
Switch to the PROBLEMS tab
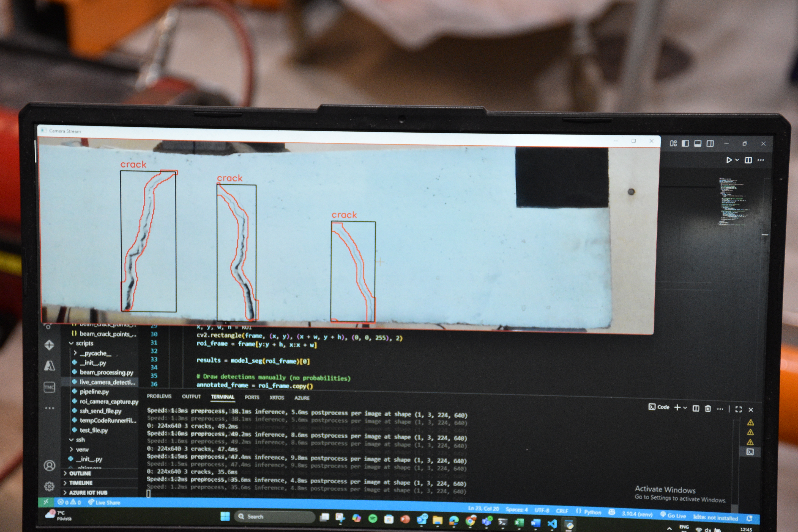click(x=159, y=396)
